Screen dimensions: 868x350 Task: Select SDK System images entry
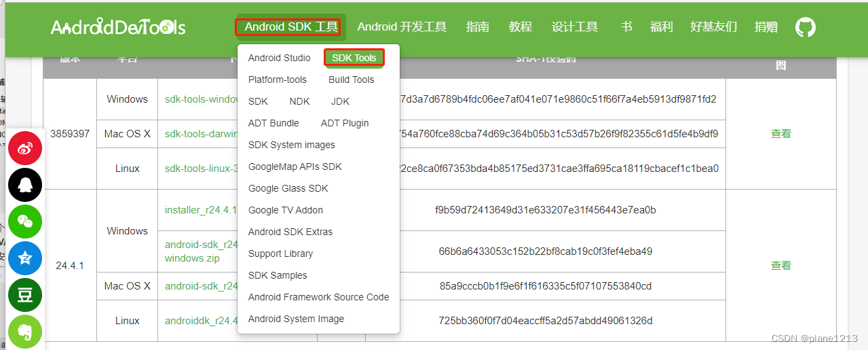pos(292,145)
